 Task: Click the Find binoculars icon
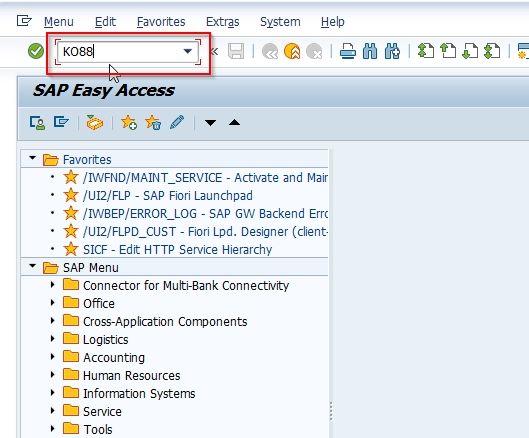pyautogui.click(x=370, y=51)
